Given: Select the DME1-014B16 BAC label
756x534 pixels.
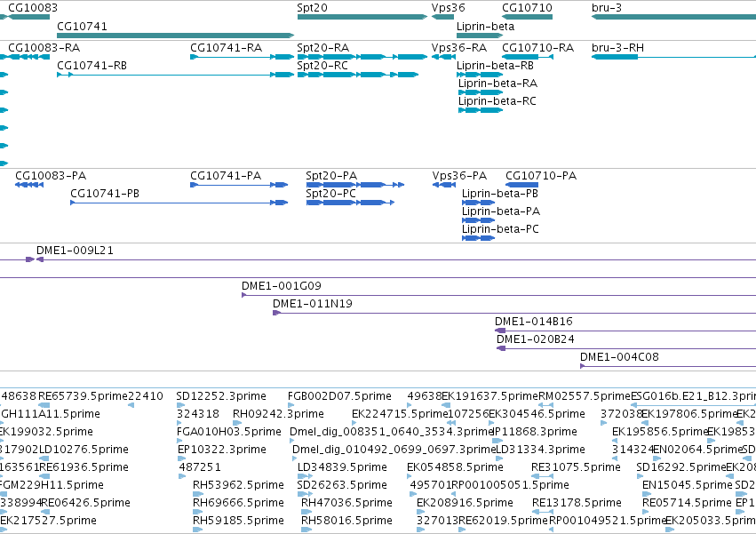Looking at the screenshot, I should point(534,322).
